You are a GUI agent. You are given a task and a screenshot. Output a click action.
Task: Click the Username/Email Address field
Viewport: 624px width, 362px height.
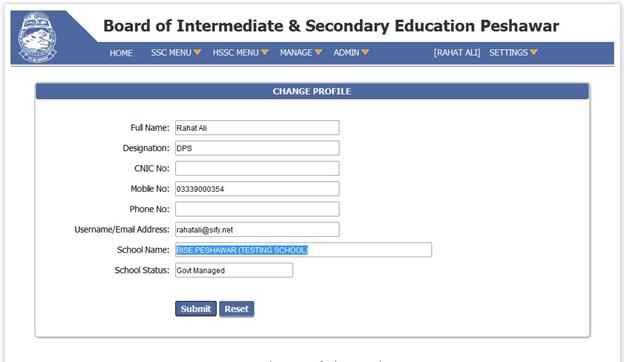point(257,230)
